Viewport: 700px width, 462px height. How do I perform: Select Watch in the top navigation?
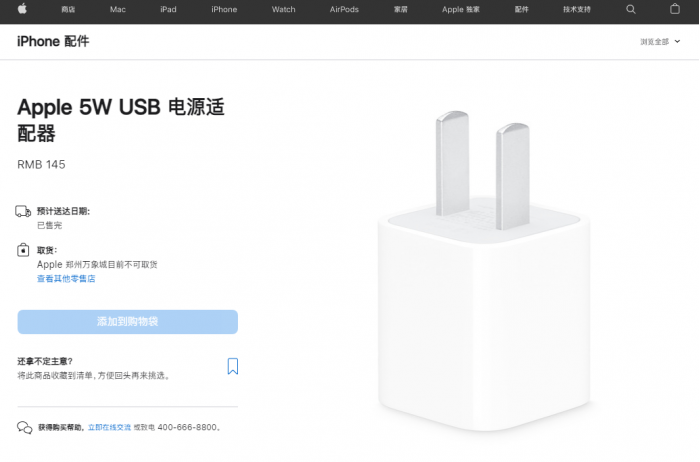click(x=283, y=9)
